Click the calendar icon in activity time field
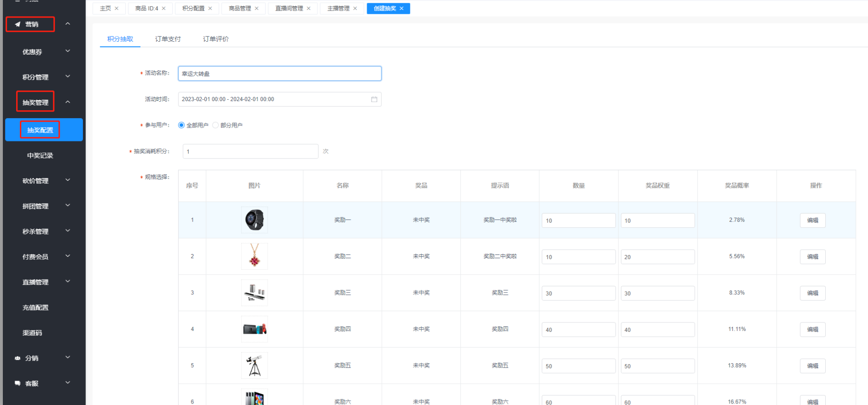 coord(374,99)
